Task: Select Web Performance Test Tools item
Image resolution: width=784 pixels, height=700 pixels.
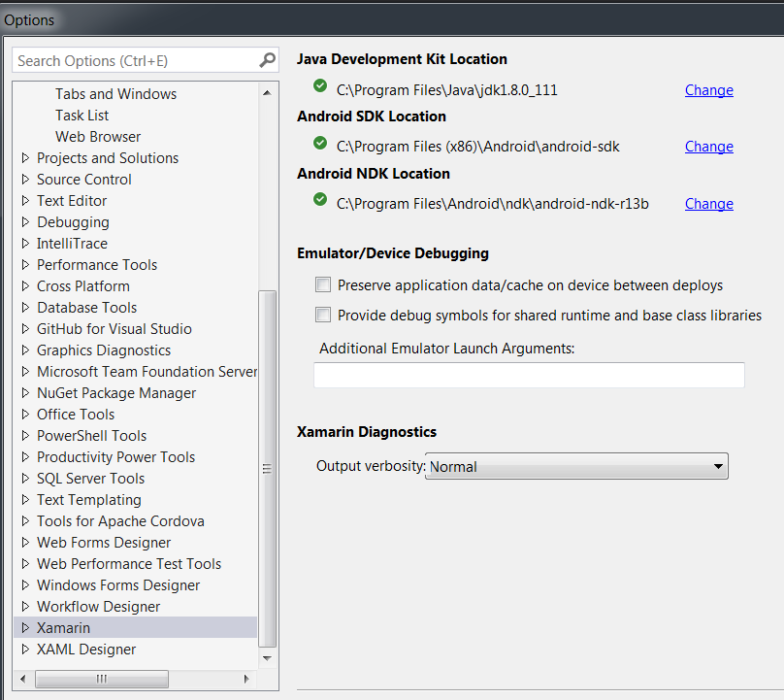Action: click(129, 564)
